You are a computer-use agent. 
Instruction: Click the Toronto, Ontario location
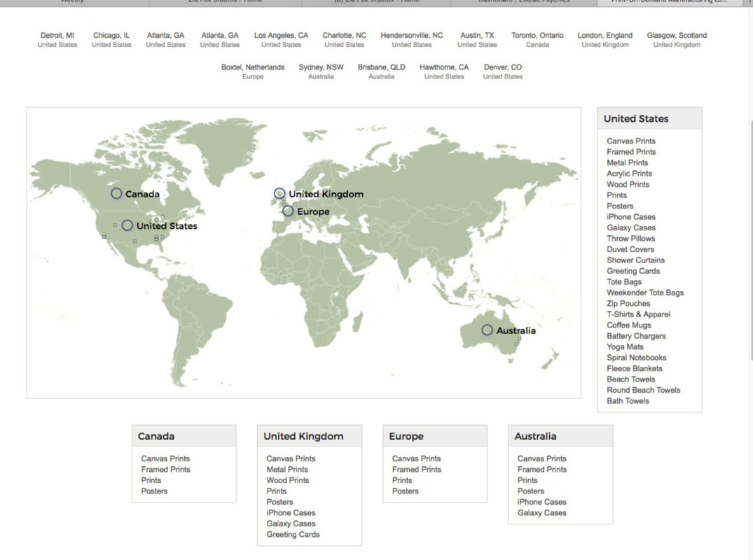[537, 40]
